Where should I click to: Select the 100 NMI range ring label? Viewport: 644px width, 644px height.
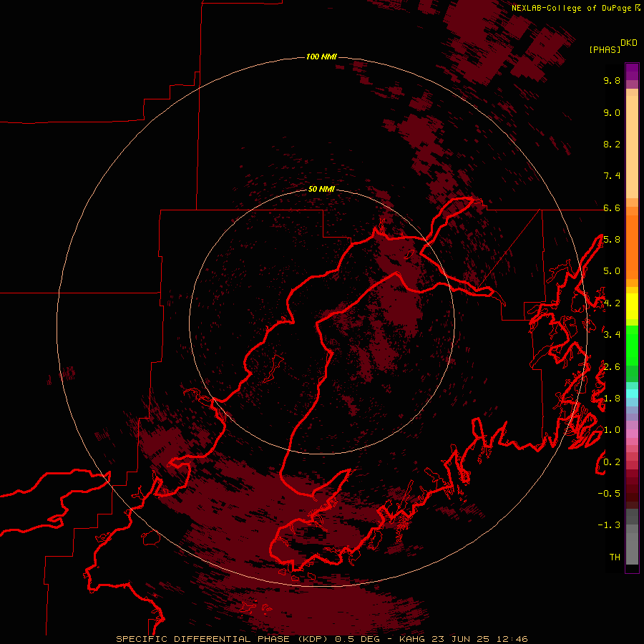(x=321, y=57)
